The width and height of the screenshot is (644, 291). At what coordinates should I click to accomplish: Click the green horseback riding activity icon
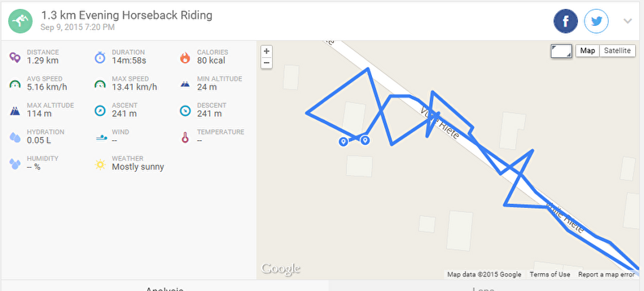pyautogui.click(x=20, y=21)
